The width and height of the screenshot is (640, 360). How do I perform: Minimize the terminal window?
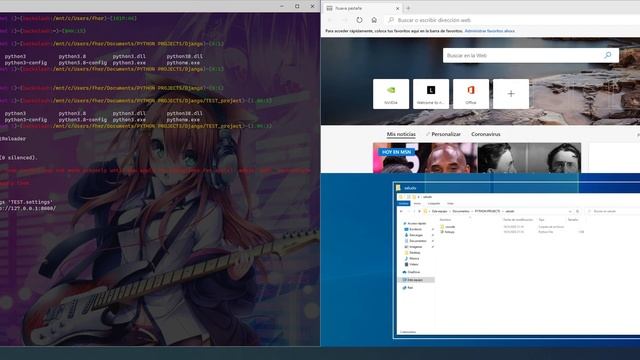(x=282, y=6)
